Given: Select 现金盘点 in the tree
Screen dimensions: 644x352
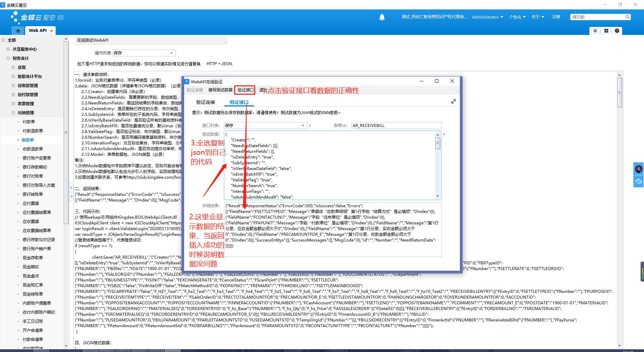Looking at the screenshot, I should [x=31, y=276].
